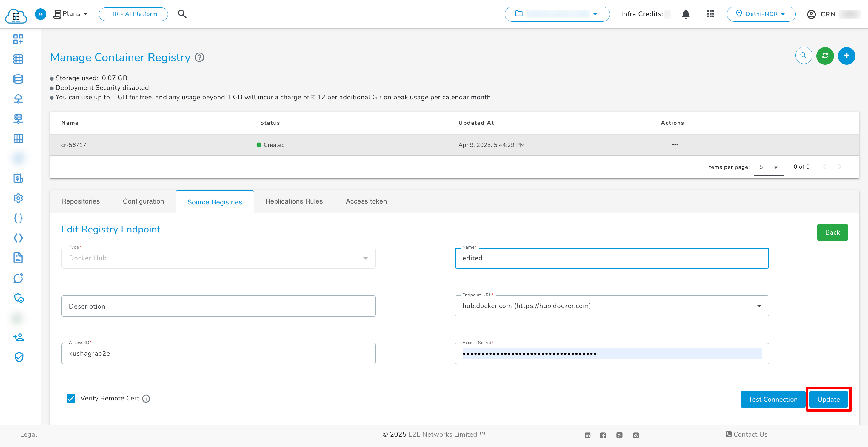Change the items per page value

point(768,167)
